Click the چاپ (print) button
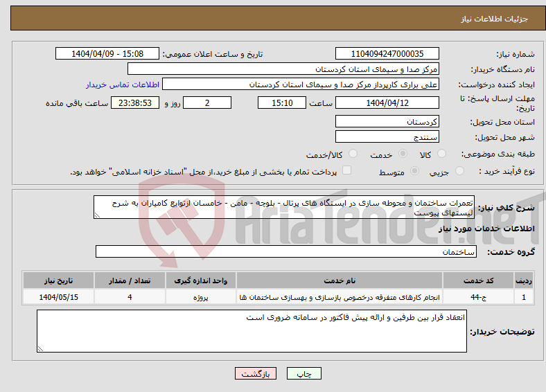The width and height of the screenshot is (546, 392). click(303, 373)
